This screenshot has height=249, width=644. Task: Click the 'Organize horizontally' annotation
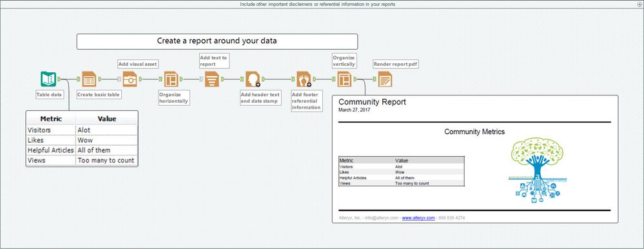point(174,97)
